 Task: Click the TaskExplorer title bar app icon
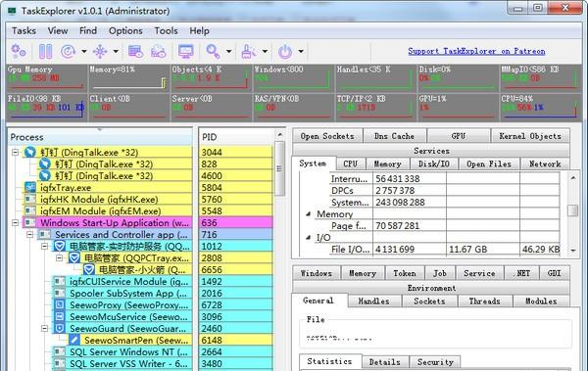point(12,11)
